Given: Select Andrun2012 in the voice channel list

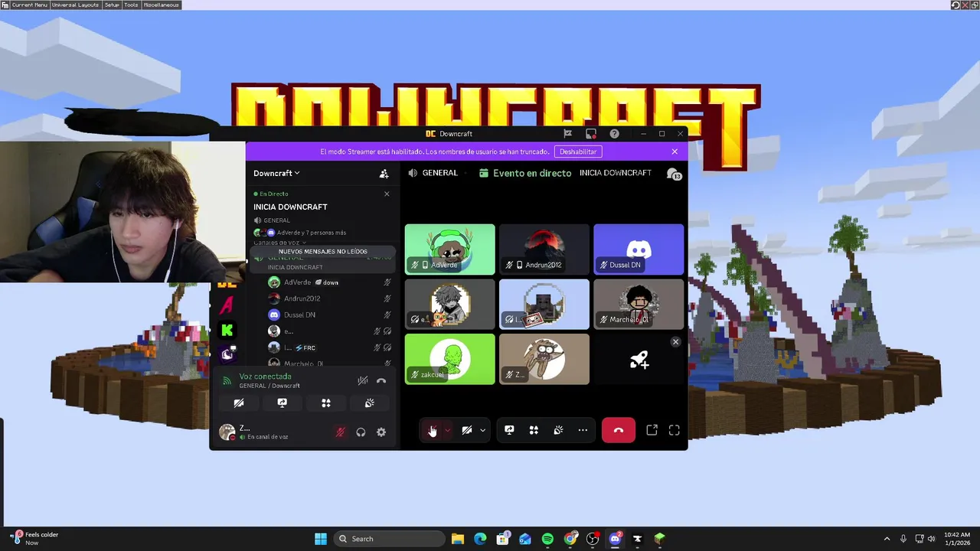Looking at the screenshot, I should coord(328,298).
